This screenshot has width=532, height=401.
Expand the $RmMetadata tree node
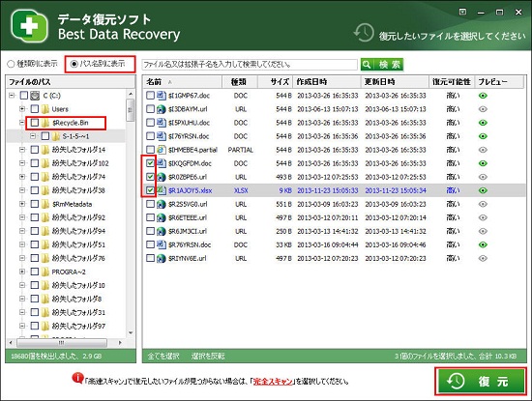coord(22,204)
